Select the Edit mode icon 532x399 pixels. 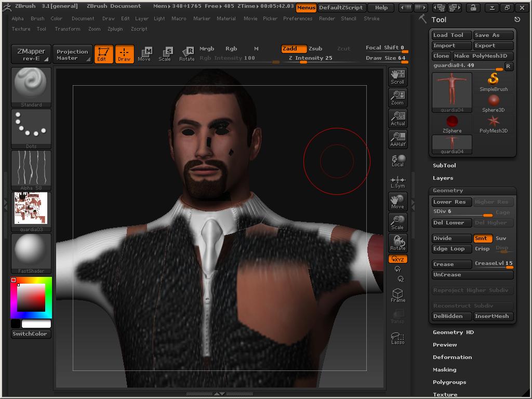tap(103, 54)
